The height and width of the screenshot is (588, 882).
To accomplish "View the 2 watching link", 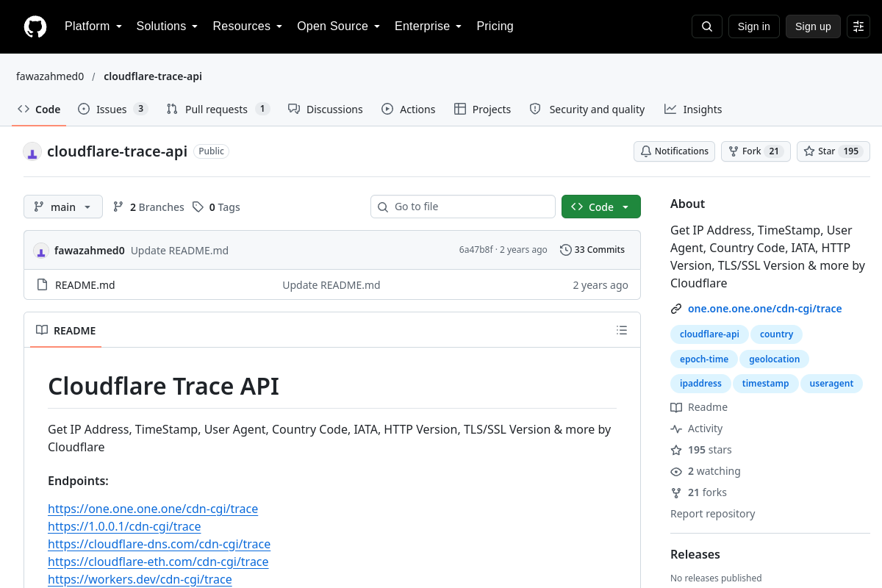I will [706, 471].
